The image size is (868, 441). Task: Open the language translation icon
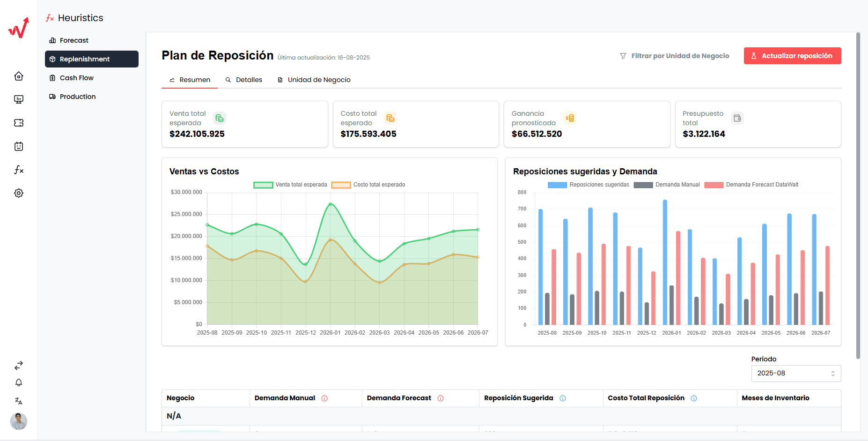pos(19,401)
